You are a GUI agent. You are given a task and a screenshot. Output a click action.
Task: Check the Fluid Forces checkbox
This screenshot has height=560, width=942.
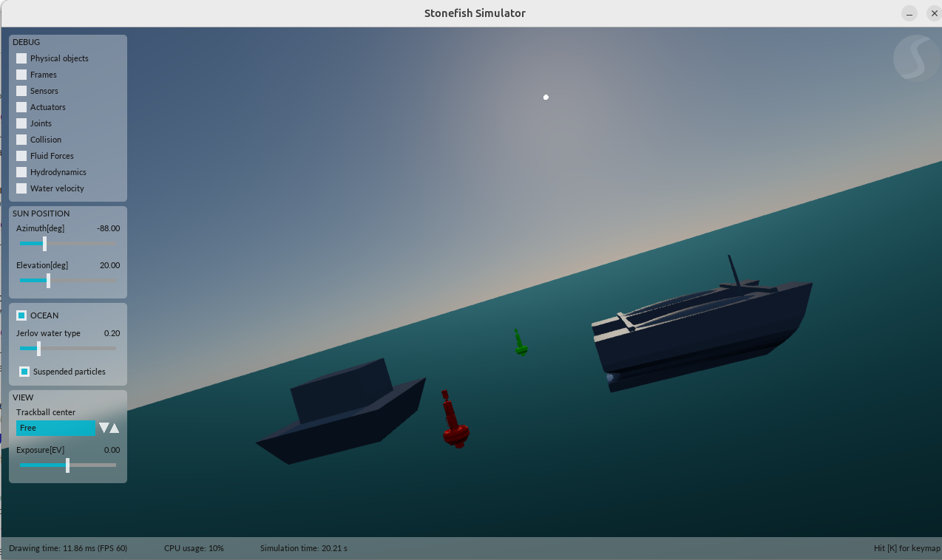tap(21, 156)
